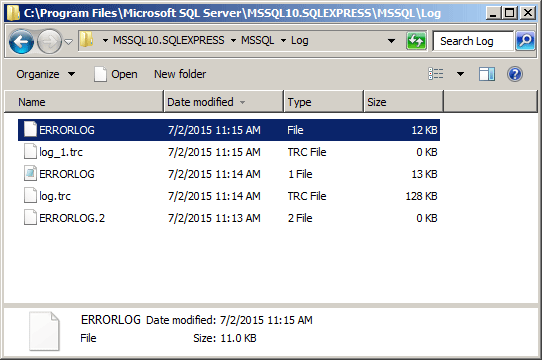The image size is (542, 360).
Task: Expand the arrow after MSSQL breadcrumb
Action: coord(283,41)
